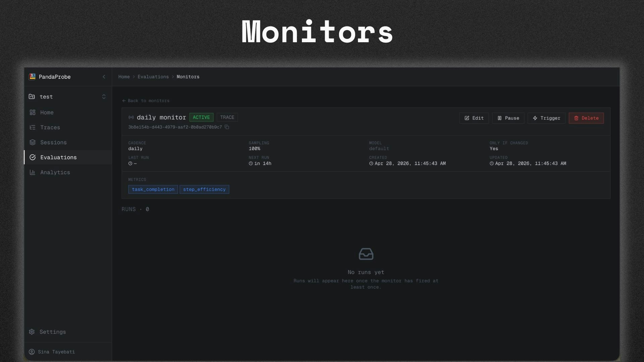This screenshot has height=362, width=644.
Task: Click the updated timestamp under UPDATED
Action: (531, 164)
